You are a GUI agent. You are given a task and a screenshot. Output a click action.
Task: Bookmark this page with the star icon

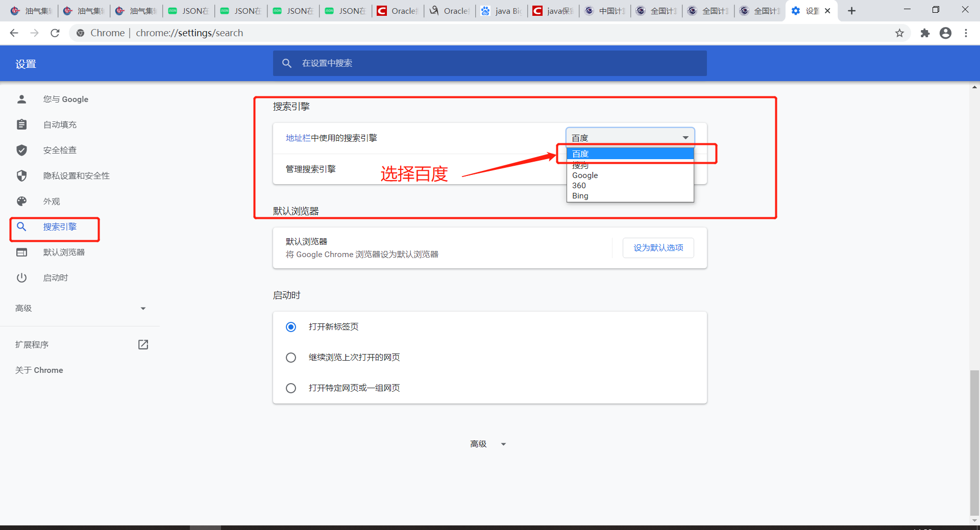pyautogui.click(x=899, y=33)
